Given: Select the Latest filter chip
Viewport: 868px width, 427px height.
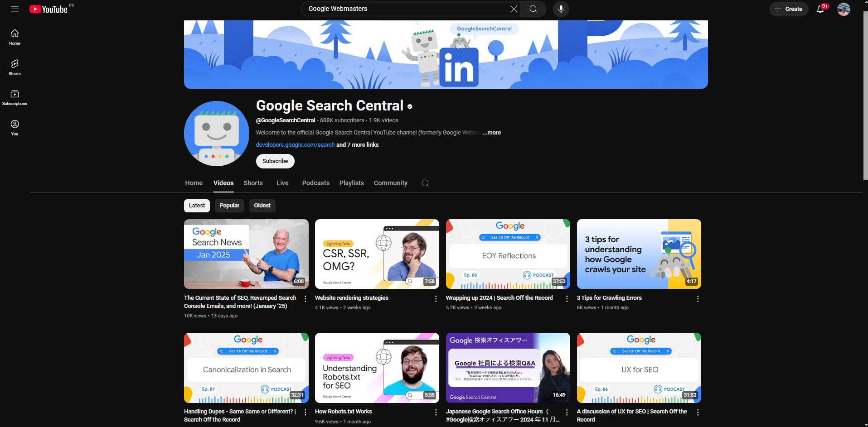Looking at the screenshot, I should point(197,205).
